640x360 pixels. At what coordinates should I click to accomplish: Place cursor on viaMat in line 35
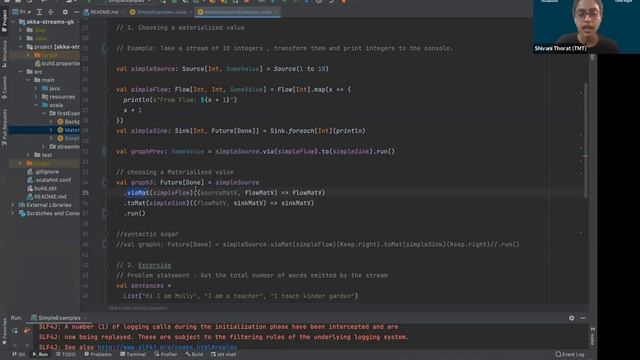pos(138,193)
